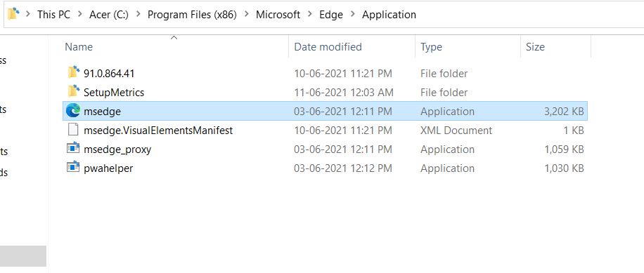Select the msedge application icon
Viewport: 644px width, 273px height.
click(73, 111)
